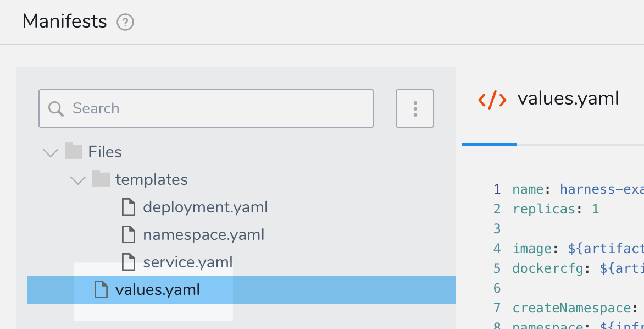
Task: Select deployment.yaml in the file tree
Action: (x=206, y=207)
